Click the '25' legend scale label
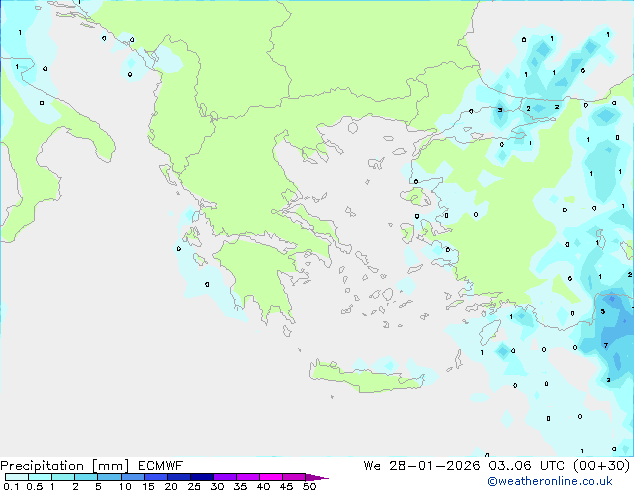Image resolution: width=634 pixels, height=490 pixels. [194, 486]
